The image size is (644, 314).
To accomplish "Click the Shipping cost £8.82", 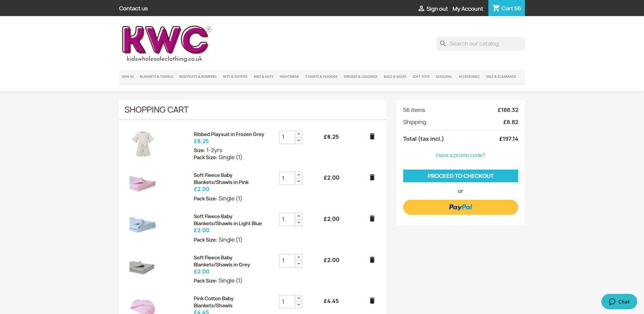I will [x=511, y=122].
